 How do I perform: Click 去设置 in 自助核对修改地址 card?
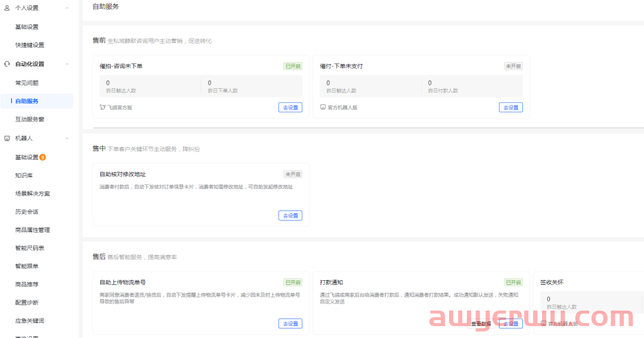tap(290, 216)
